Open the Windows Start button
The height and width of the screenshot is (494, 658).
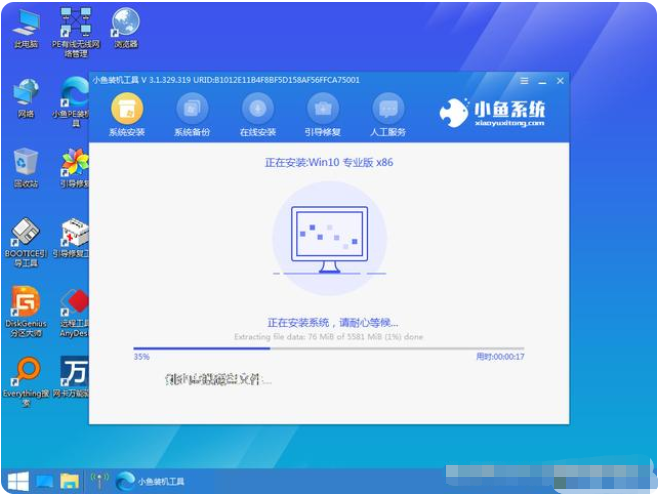tap(18, 481)
